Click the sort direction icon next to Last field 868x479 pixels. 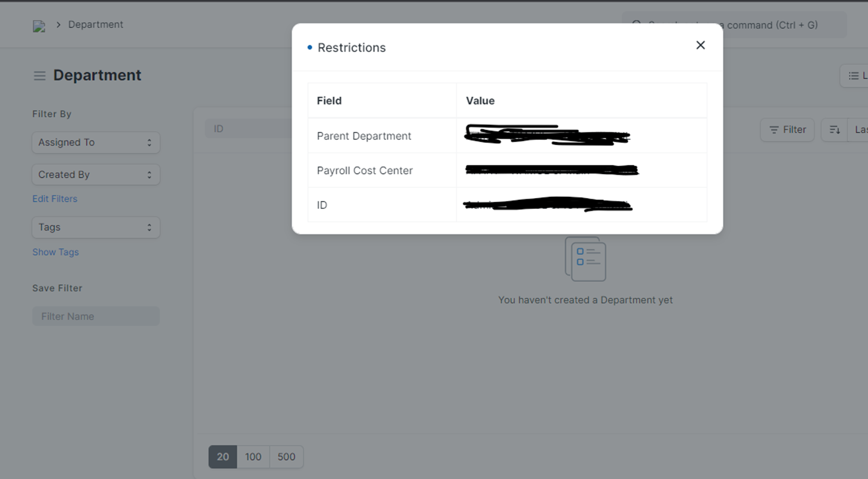(835, 129)
